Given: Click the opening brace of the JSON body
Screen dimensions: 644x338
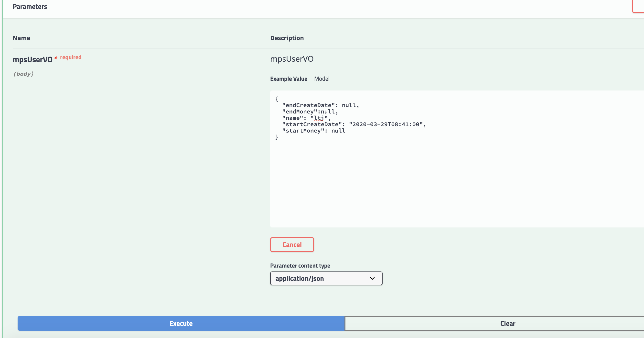Looking at the screenshot, I should pyautogui.click(x=277, y=99).
